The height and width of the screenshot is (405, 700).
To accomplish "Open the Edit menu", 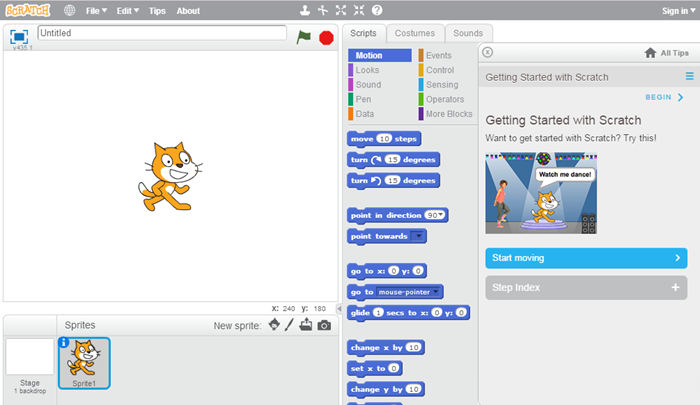I will point(128,11).
